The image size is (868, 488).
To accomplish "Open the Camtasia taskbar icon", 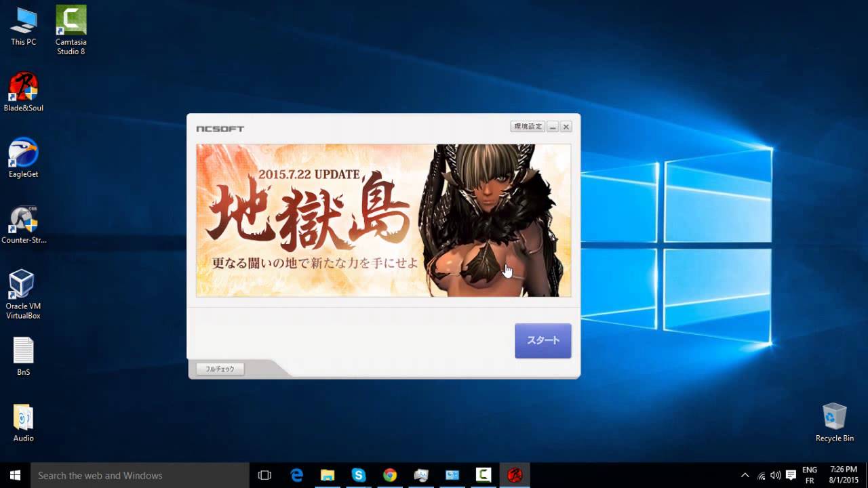I will coord(484,475).
